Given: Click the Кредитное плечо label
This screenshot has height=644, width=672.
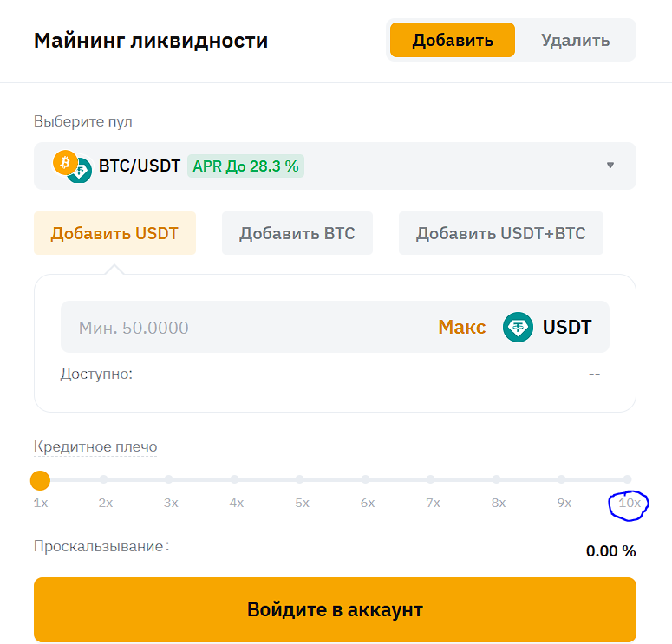Looking at the screenshot, I should (x=95, y=447).
